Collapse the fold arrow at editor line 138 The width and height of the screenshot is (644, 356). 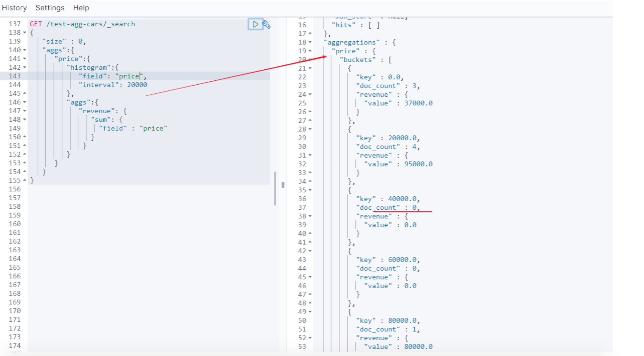pos(25,33)
